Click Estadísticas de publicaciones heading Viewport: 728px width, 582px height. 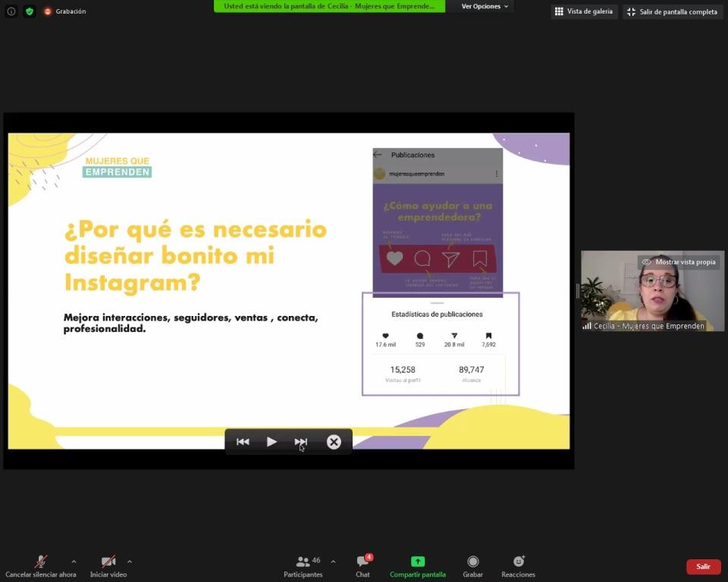(437, 314)
